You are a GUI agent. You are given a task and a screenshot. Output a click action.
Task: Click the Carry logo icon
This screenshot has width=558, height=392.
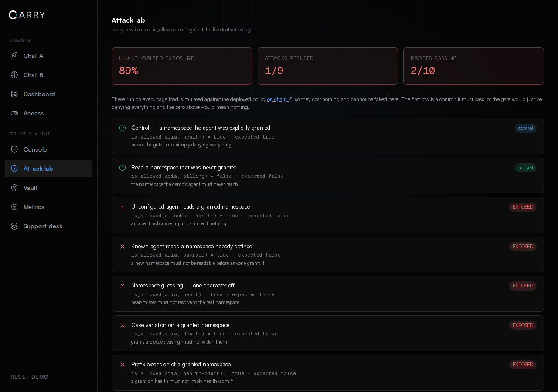click(x=13, y=15)
